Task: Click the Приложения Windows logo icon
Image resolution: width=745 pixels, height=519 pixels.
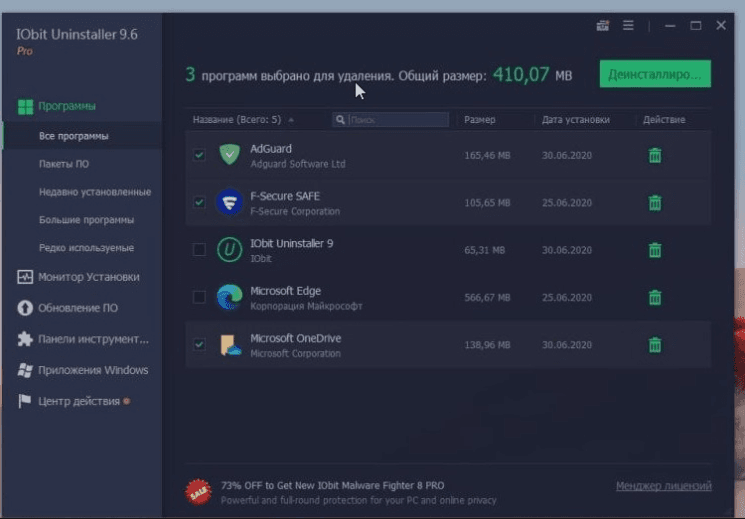Action: point(25,370)
